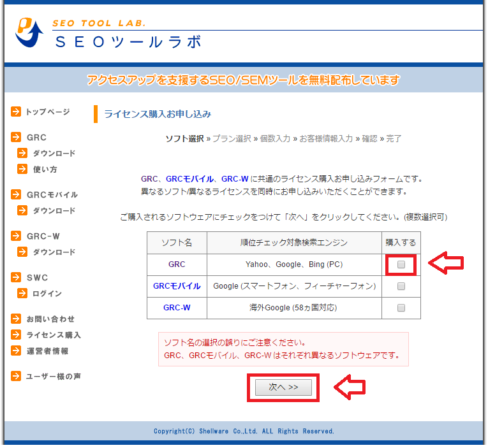
Task: Click the ソフト名 table header
Action: 177,243
